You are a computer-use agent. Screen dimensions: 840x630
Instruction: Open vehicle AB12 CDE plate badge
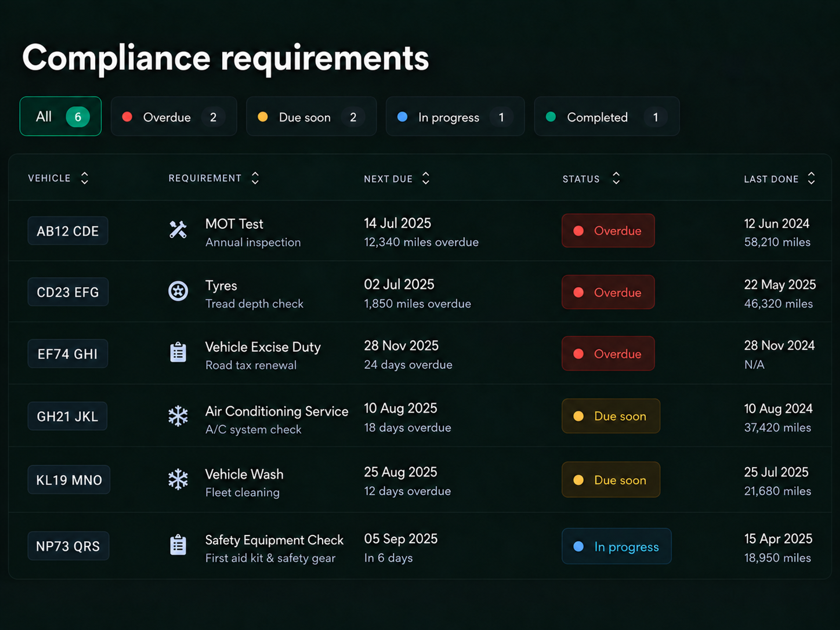click(x=68, y=231)
